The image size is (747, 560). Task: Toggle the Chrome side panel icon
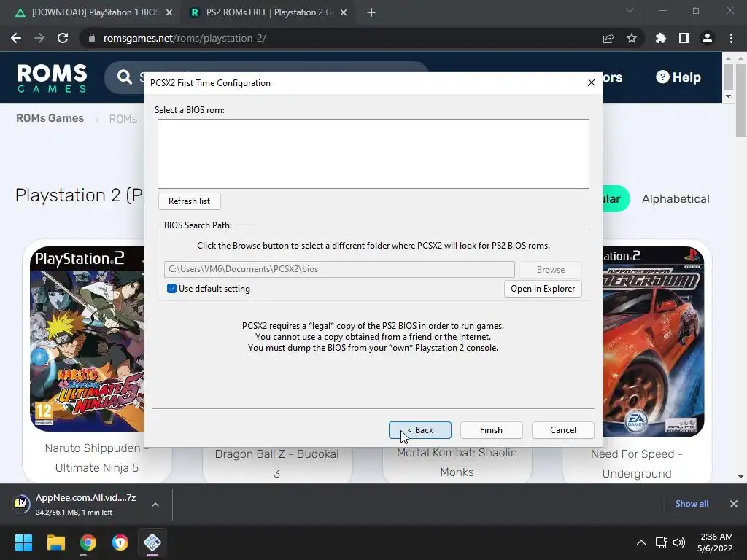pyautogui.click(x=684, y=38)
